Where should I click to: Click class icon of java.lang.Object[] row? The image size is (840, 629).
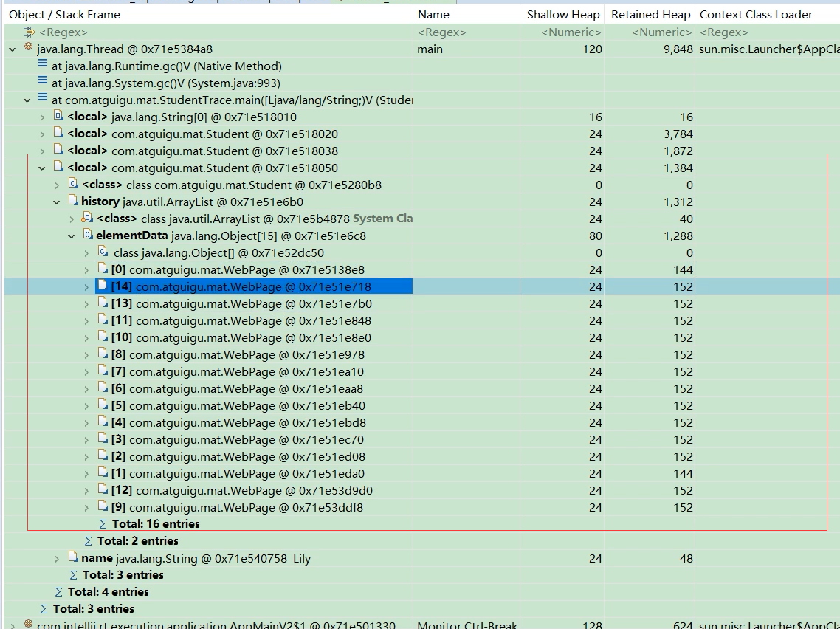coord(103,252)
